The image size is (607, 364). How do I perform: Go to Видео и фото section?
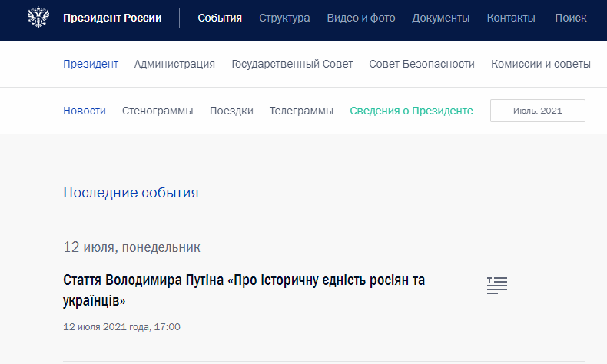coord(361,18)
